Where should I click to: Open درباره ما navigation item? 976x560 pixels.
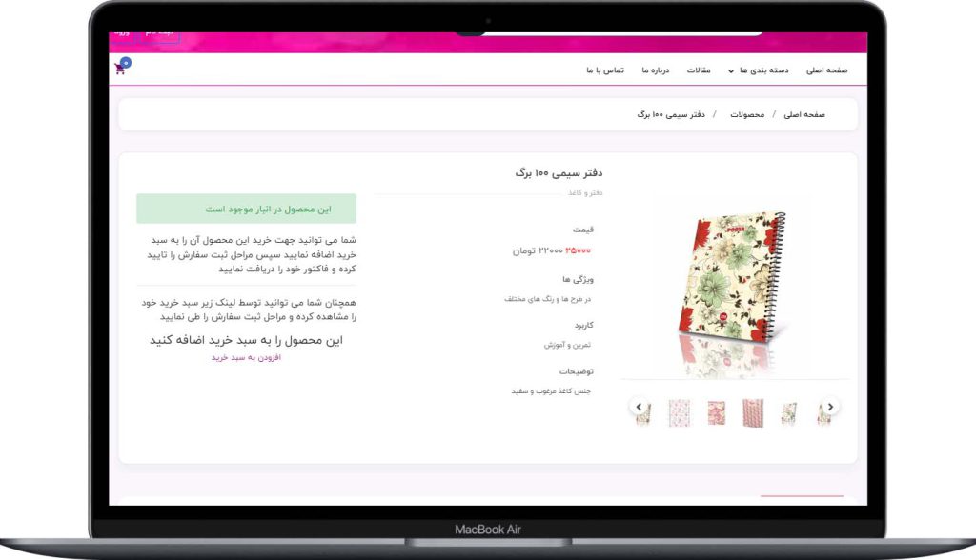tap(656, 70)
